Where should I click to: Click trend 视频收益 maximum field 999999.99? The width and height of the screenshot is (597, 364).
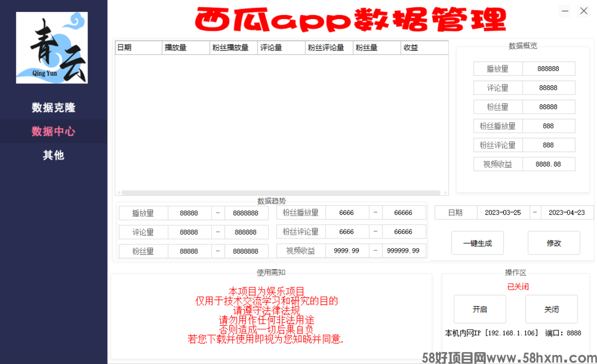pos(404,250)
